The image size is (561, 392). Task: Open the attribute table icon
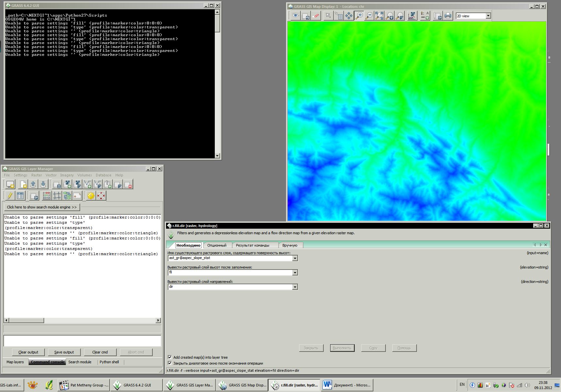(20, 196)
